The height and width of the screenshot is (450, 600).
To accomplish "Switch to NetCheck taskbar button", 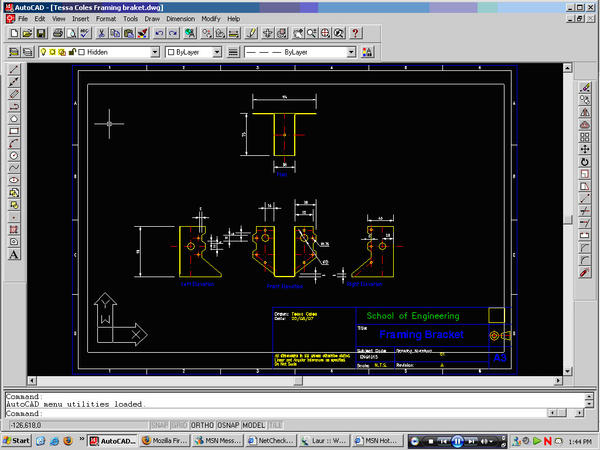I will 270,441.
